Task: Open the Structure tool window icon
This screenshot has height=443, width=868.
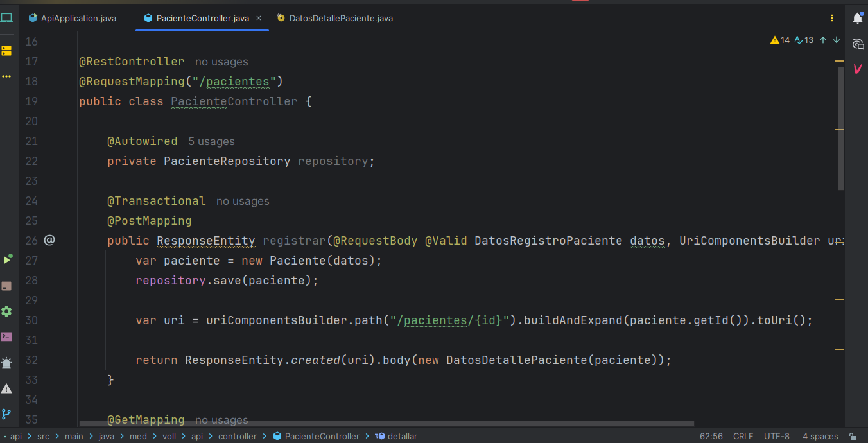Action: click(x=6, y=51)
